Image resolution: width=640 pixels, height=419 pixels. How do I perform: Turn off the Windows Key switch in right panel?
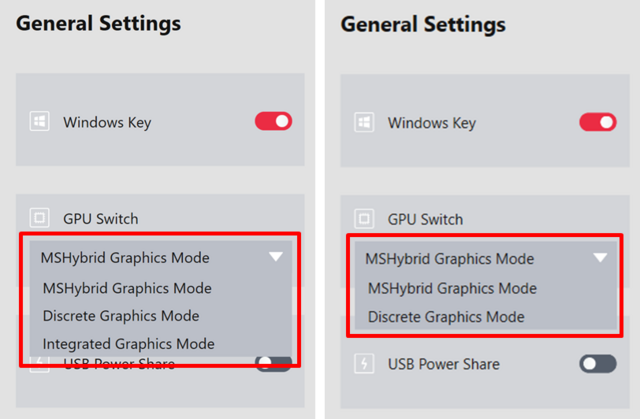[598, 123]
